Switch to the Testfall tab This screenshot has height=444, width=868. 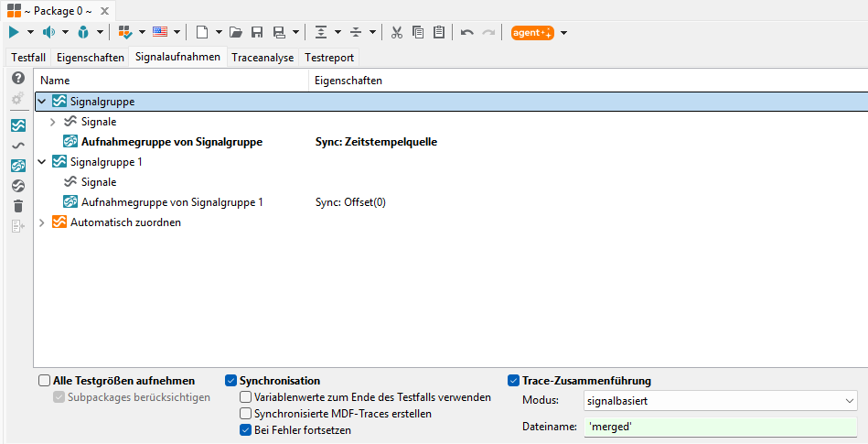coord(28,58)
